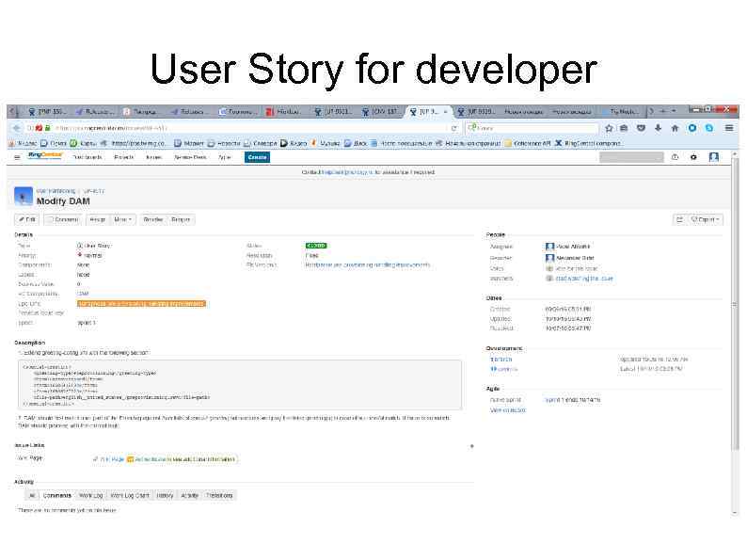Expand the Export dropdown
This screenshot has width=747, height=560.
[705, 219]
